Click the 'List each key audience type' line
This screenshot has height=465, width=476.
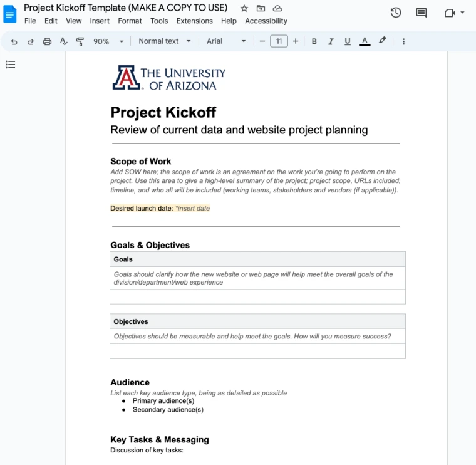click(199, 393)
